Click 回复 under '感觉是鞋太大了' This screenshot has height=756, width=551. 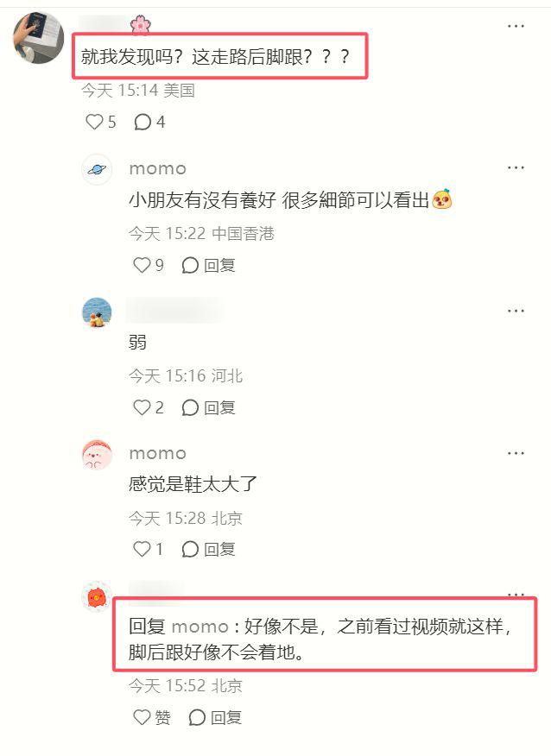point(208,549)
